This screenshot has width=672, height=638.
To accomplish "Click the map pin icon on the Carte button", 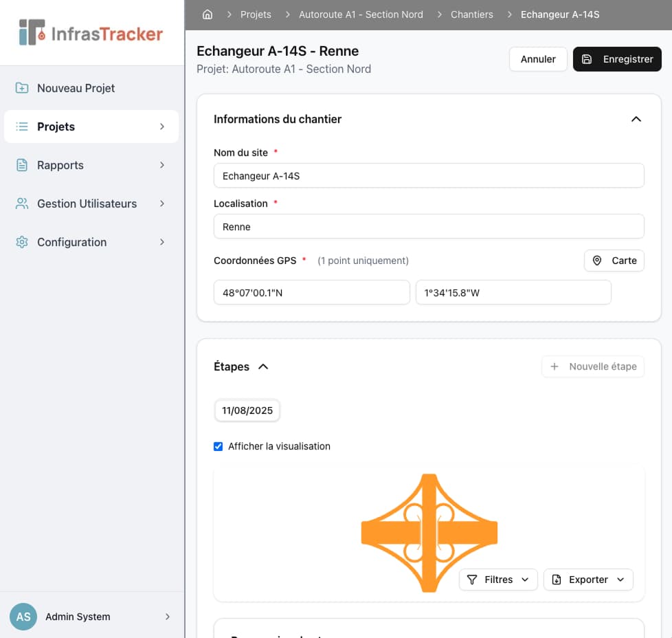I will tap(597, 261).
